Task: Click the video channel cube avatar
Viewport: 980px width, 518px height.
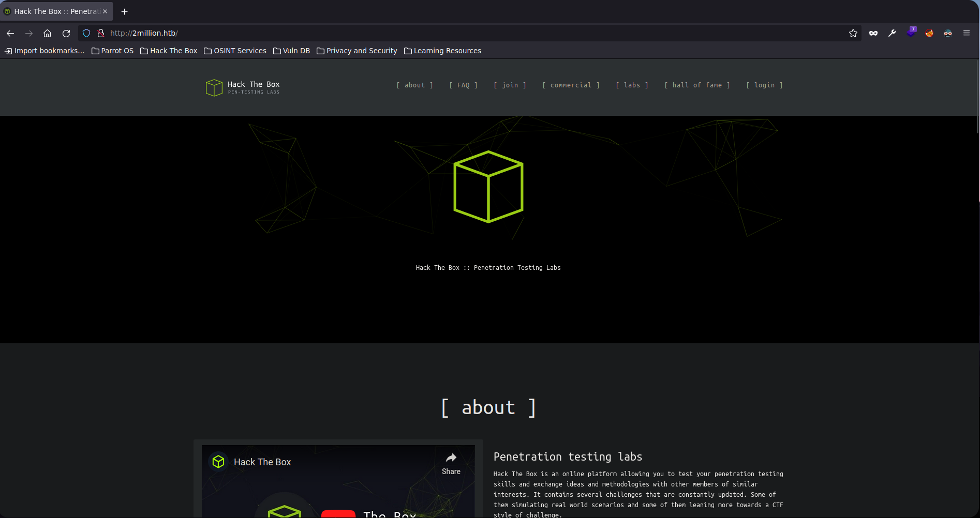Action: (x=218, y=462)
